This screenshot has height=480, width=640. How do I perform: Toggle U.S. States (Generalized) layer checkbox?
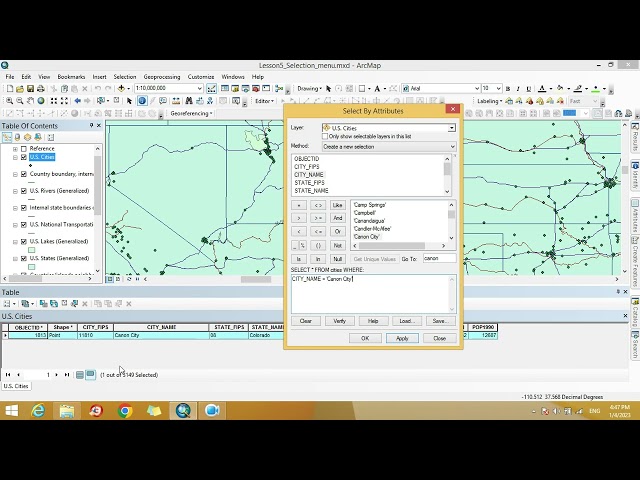coord(24,258)
